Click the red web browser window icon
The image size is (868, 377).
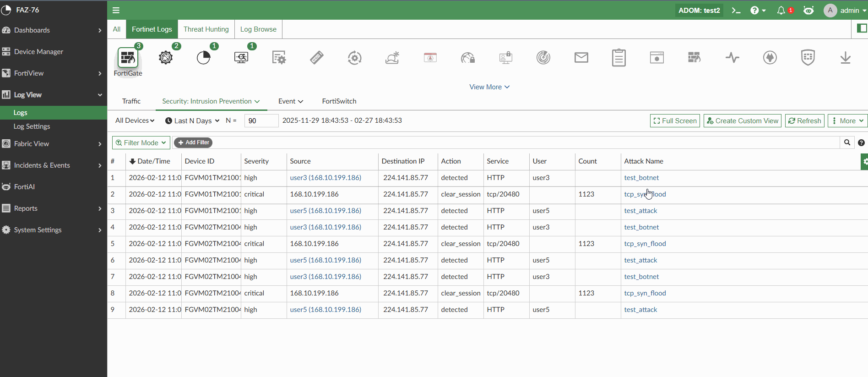tap(430, 58)
